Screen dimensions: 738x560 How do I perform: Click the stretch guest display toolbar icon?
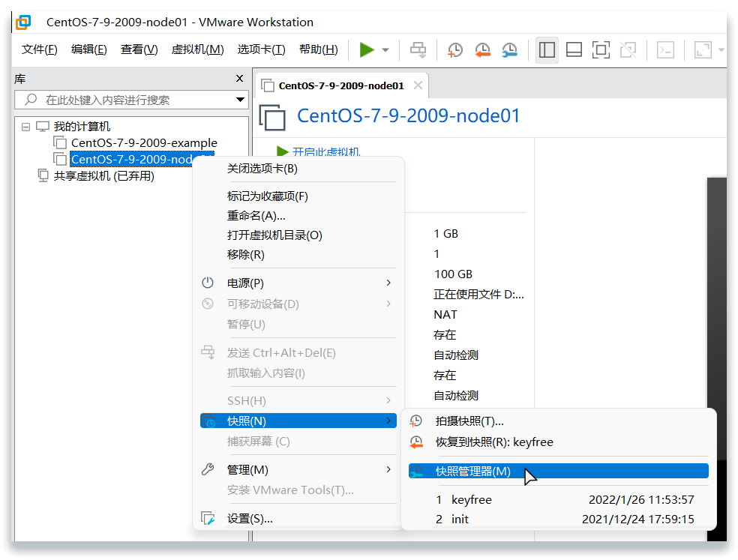tap(703, 49)
